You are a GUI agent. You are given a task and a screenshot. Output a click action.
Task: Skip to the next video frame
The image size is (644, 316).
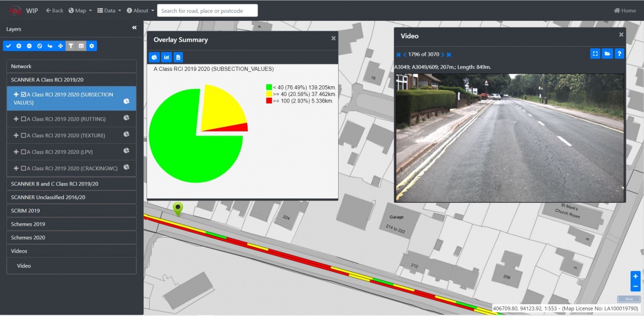pos(443,54)
